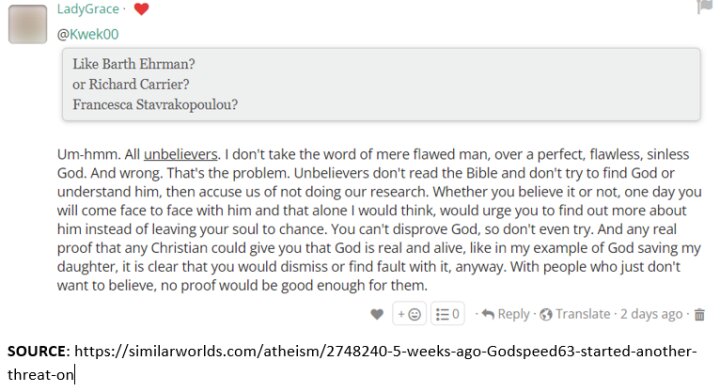Open LadyGrace's blurred avatar picture
Image resolution: width=720 pixels, height=392 pixels.
[28, 24]
